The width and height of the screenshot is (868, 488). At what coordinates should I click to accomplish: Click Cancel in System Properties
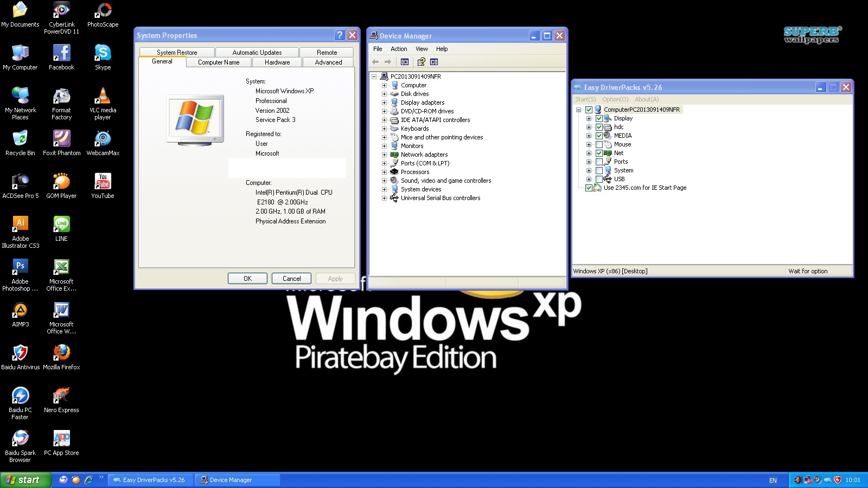(x=291, y=279)
